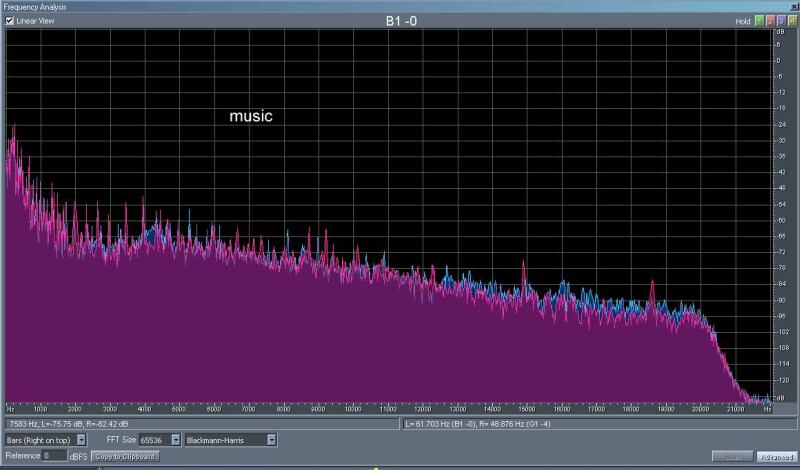Close the Frequency Analysis window
The image size is (800, 470).
(794, 6)
